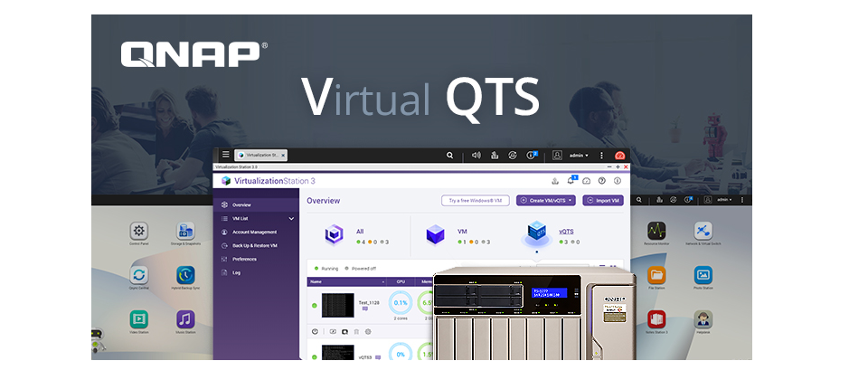Expand admin dropdown in background desktop bar
This screenshot has width=868, height=380.
pyautogui.click(x=724, y=200)
